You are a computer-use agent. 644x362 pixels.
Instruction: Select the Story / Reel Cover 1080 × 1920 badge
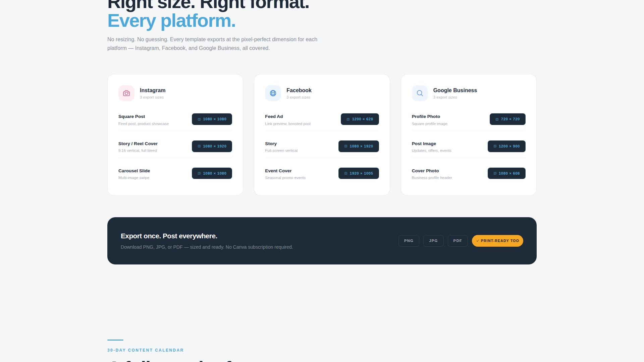[212, 146]
